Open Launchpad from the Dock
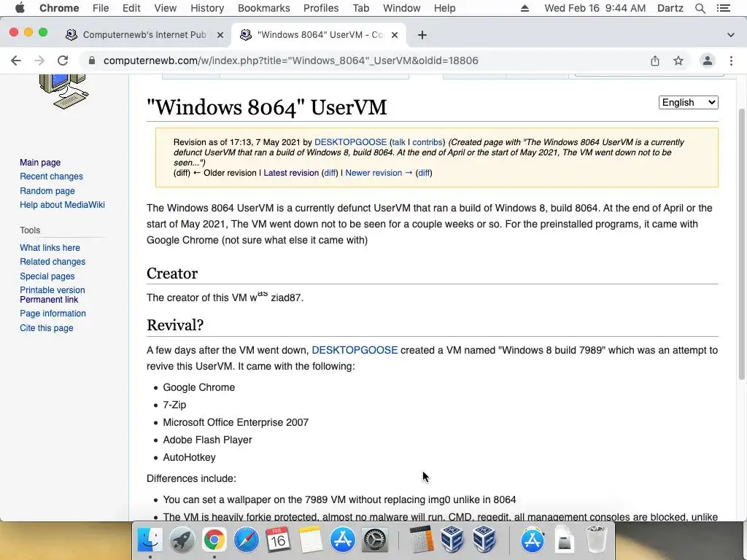 point(182,540)
